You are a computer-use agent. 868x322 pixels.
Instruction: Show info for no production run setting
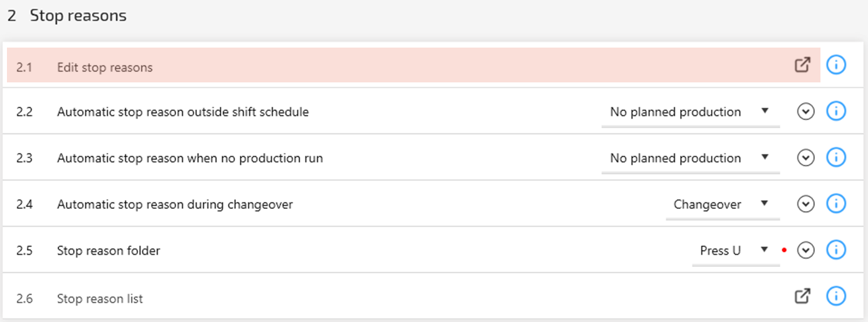[836, 157]
